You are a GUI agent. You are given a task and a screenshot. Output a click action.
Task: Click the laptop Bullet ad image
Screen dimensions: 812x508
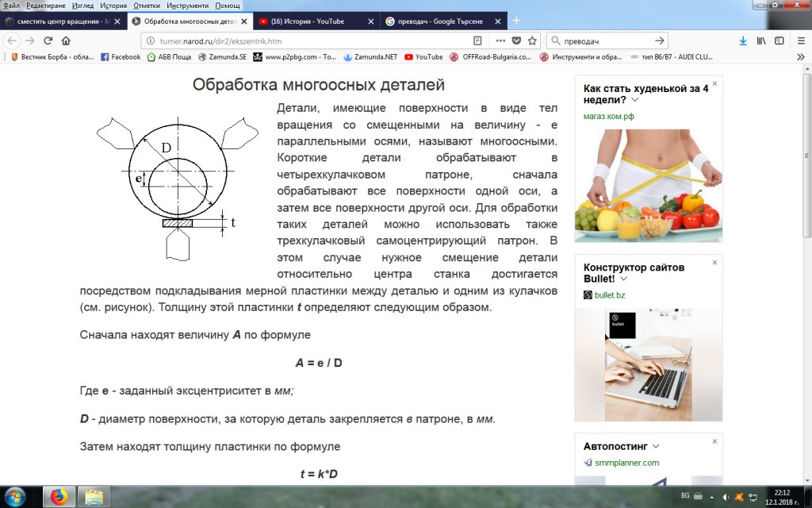tap(649, 364)
